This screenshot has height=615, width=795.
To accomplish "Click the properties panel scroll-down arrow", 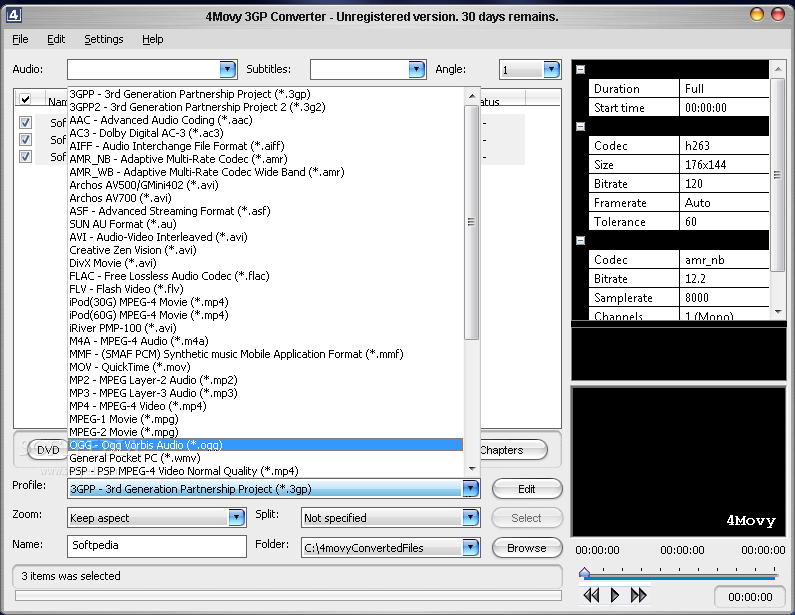I will pos(778,312).
